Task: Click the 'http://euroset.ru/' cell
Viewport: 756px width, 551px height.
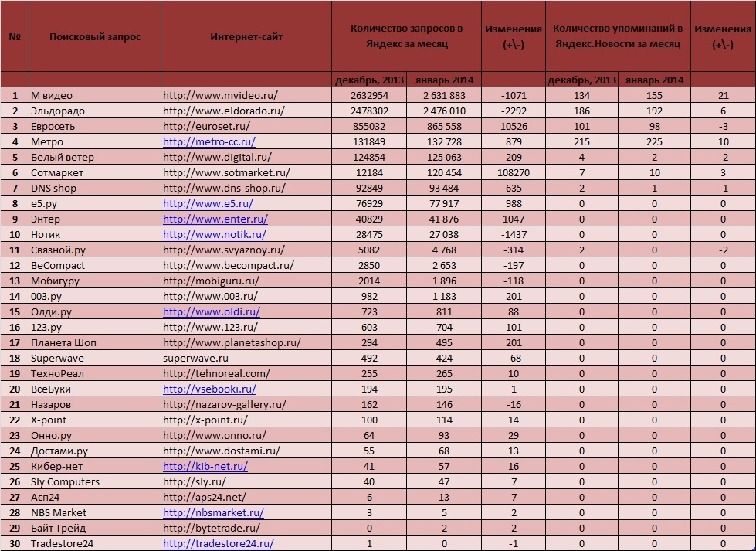Action: click(x=246, y=127)
